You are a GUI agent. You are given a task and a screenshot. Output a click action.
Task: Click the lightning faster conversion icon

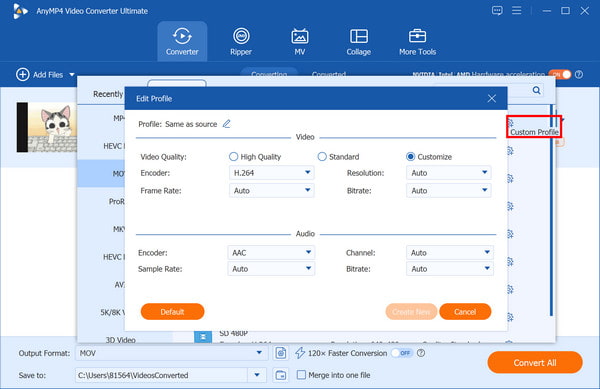[300, 353]
